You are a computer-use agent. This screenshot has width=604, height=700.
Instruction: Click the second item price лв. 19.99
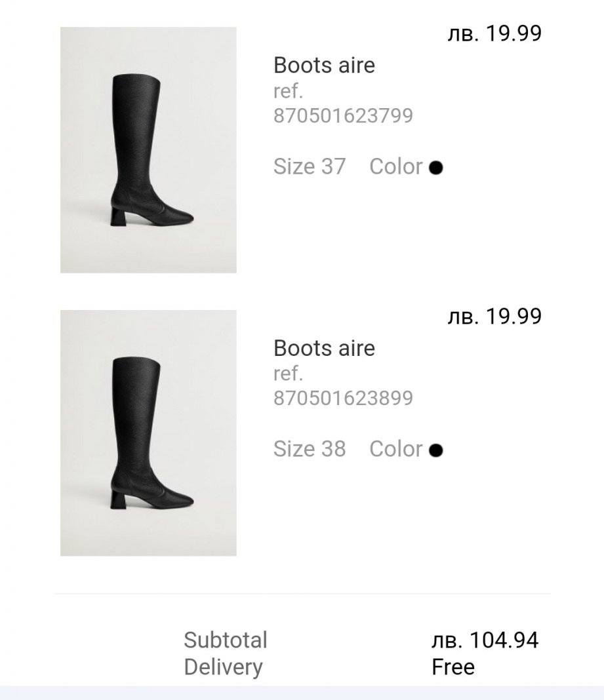[x=494, y=317]
